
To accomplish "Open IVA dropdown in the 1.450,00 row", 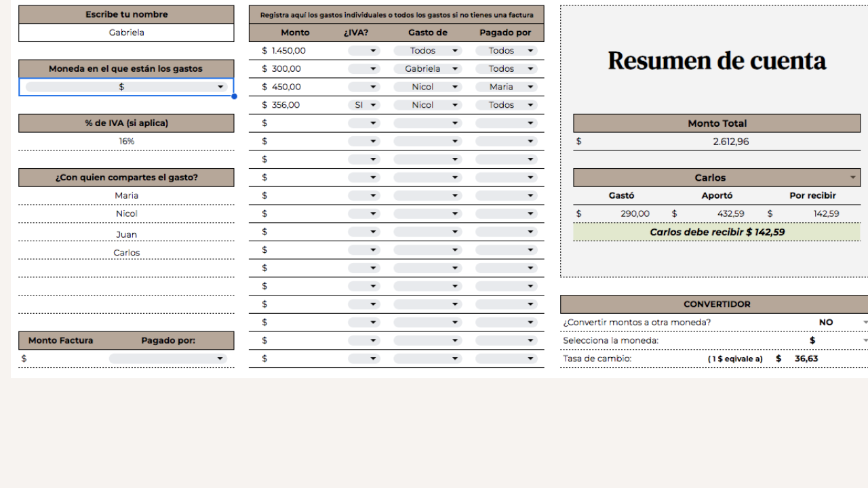I will (x=364, y=51).
